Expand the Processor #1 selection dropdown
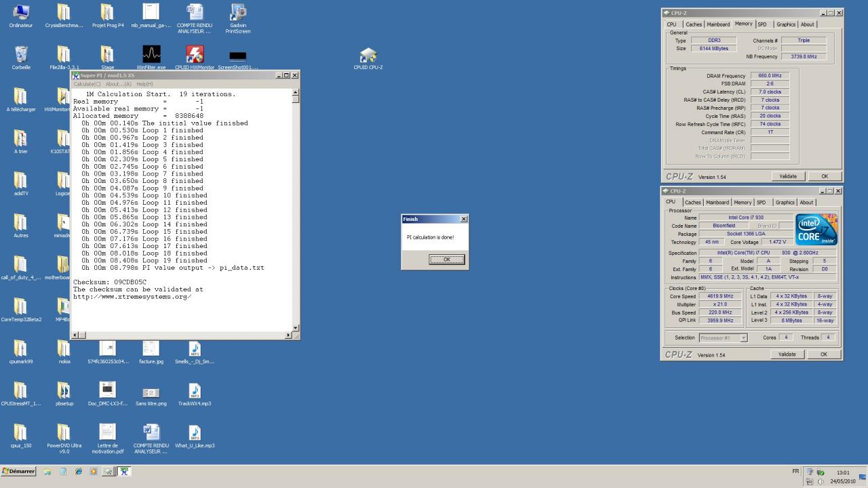The width and height of the screenshot is (868, 488). [743, 338]
